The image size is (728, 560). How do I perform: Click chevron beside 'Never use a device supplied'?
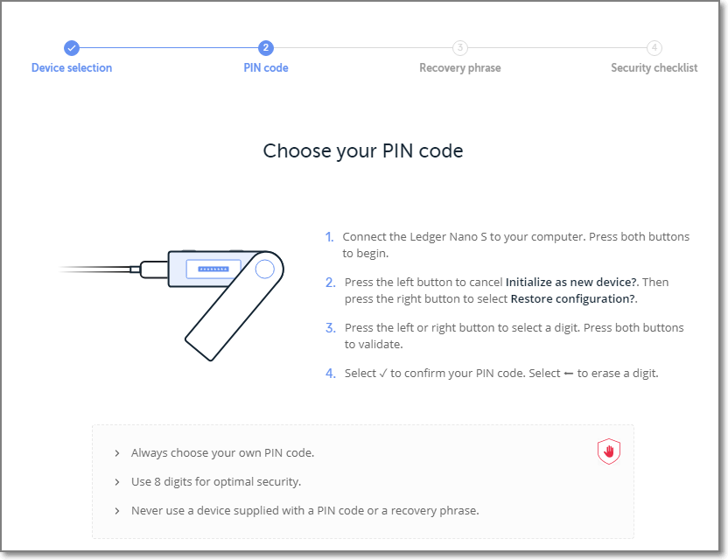click(x=117, y=510)
